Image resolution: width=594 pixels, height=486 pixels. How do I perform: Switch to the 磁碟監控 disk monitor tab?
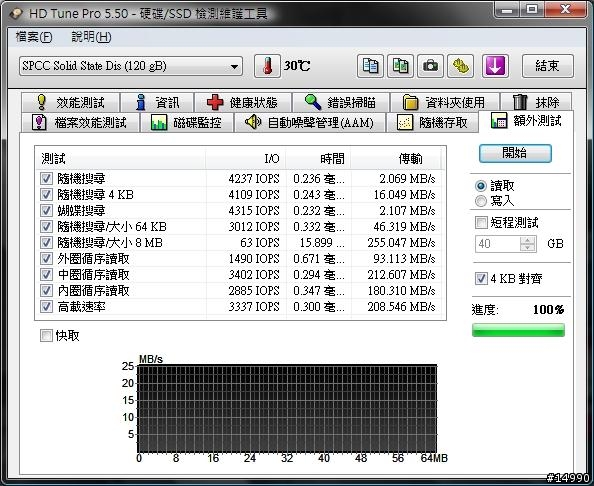pos(186,122)
